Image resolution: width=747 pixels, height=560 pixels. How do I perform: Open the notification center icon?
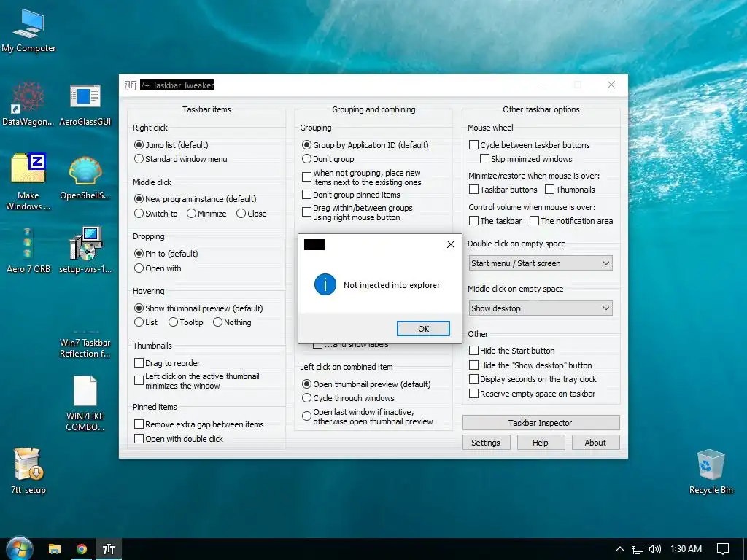(723, 549)
